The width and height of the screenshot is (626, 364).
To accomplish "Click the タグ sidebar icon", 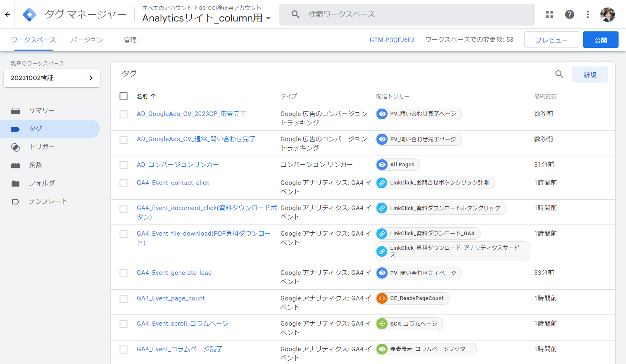I will 16,129.
